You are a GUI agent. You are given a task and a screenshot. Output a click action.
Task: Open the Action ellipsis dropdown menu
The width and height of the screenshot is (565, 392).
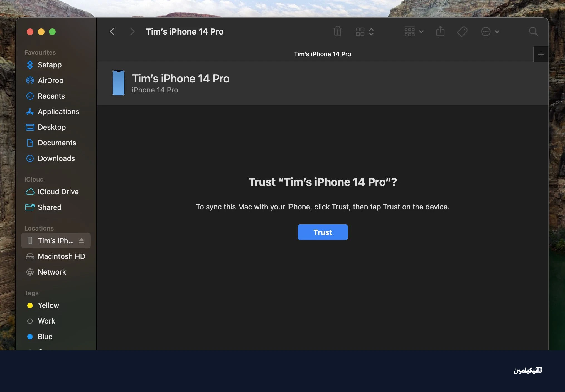tap(490, 31)
